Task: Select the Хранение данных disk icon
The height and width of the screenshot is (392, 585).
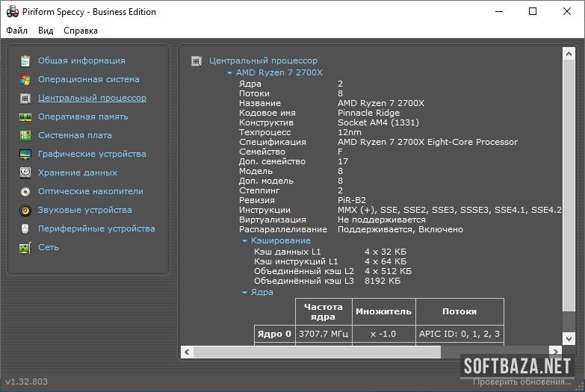Action: pos(25,172)
